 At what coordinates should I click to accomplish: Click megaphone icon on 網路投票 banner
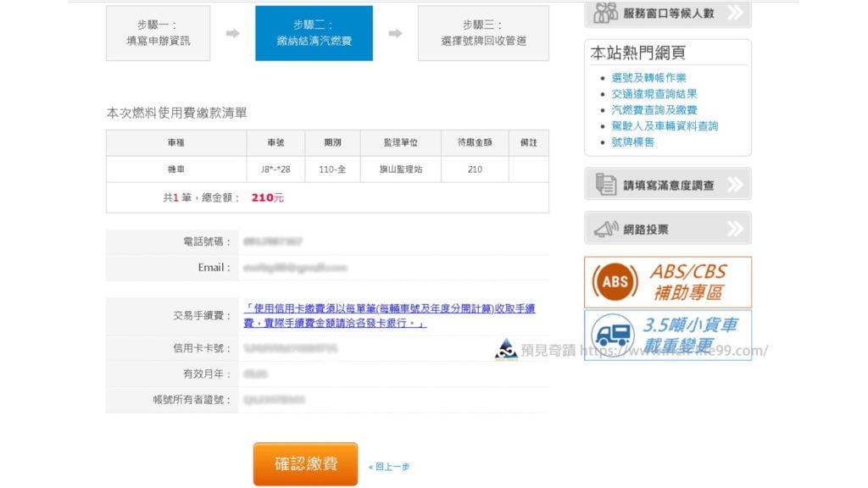pyautogui.click(x=605, y=229)
